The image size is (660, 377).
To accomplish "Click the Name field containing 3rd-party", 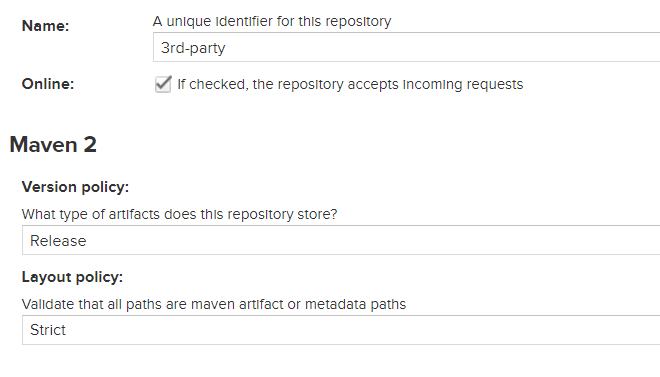I will 406,47.
